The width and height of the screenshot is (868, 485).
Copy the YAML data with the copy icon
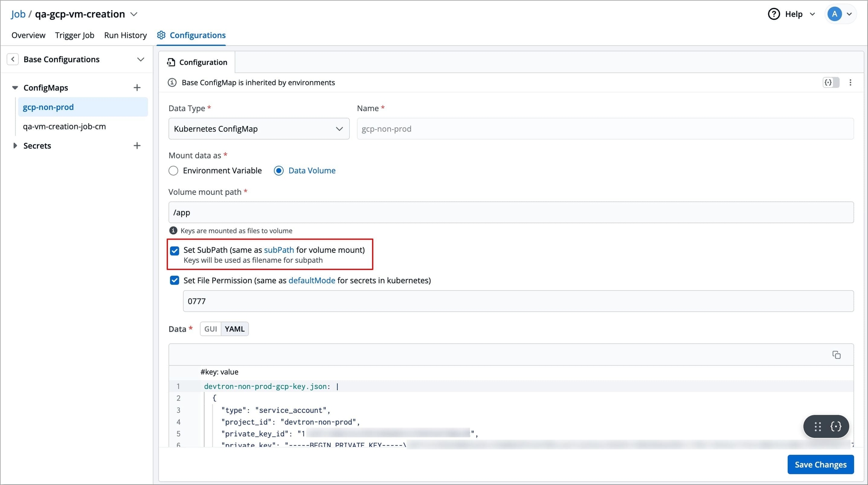pyautogui.click(x=836, y=355)
